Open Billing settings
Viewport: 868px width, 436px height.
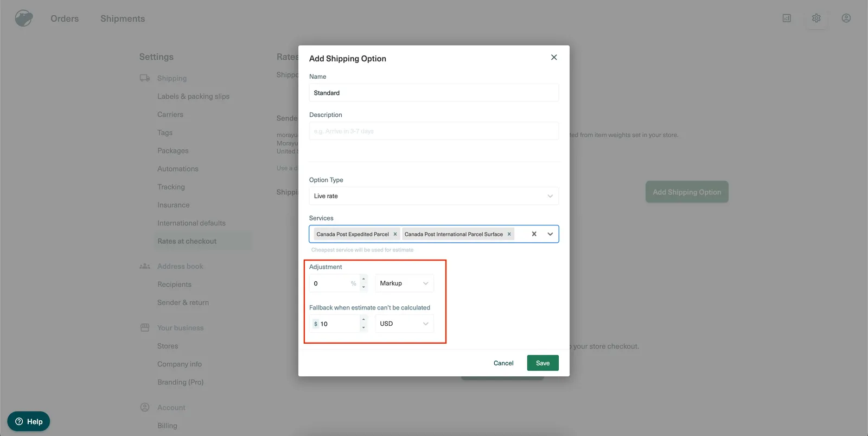(167, 426)
